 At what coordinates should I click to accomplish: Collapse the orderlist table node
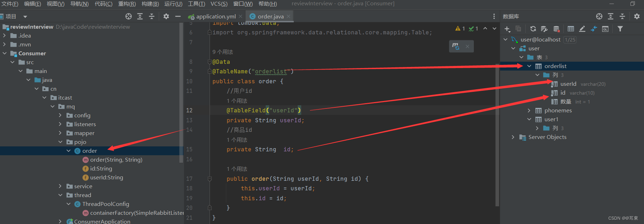[x=529, y=66]
